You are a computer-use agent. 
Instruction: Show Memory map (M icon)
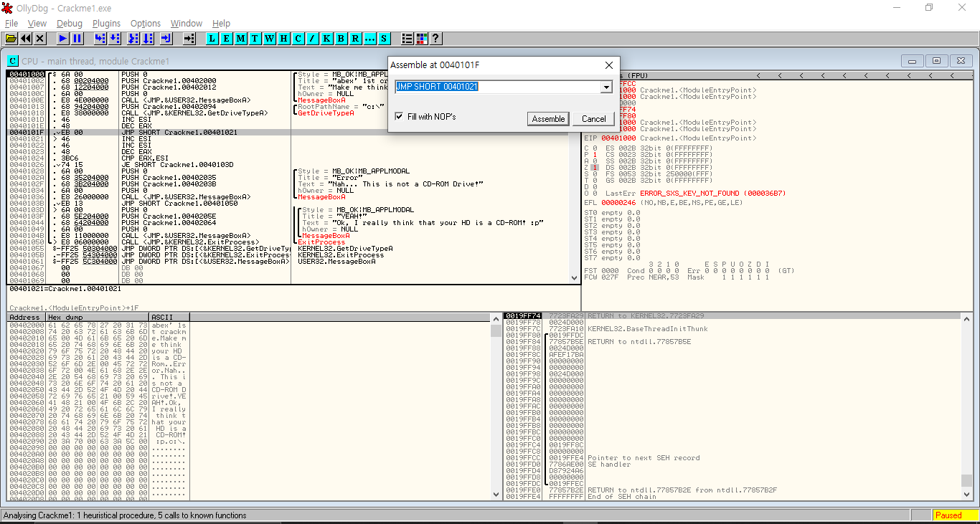tap(241, 38)
